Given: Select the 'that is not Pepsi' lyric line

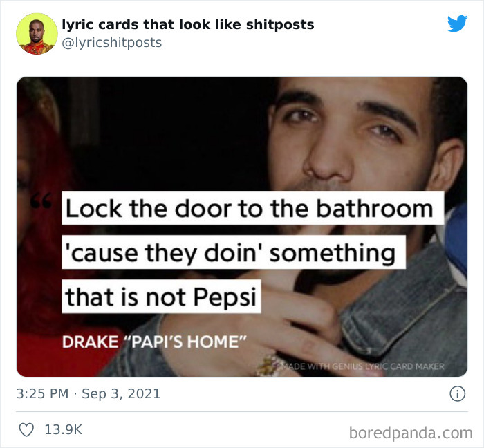Looking at the screenshot, I should (x=161, y=297).
